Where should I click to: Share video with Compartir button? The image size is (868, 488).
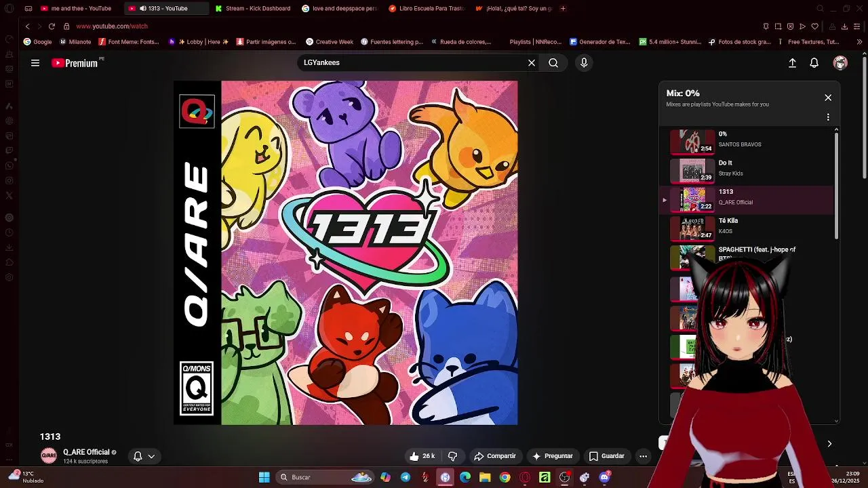(495, 456)
